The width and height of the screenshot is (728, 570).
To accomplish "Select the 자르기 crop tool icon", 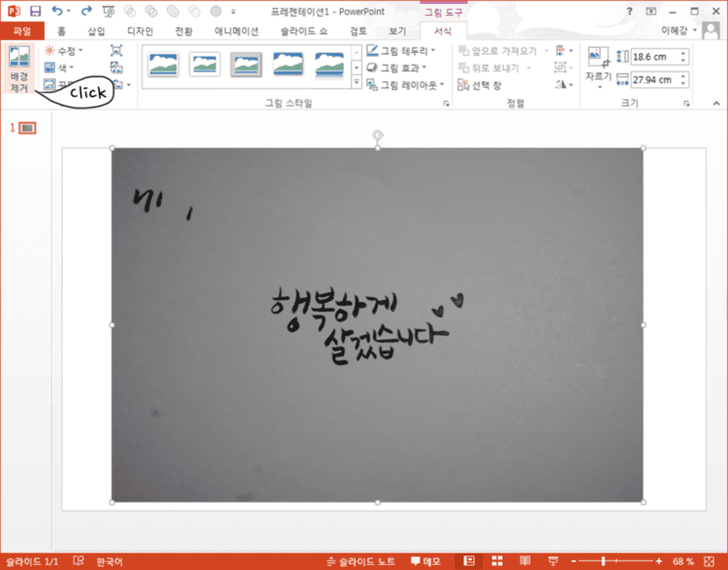I will (599, 58).
